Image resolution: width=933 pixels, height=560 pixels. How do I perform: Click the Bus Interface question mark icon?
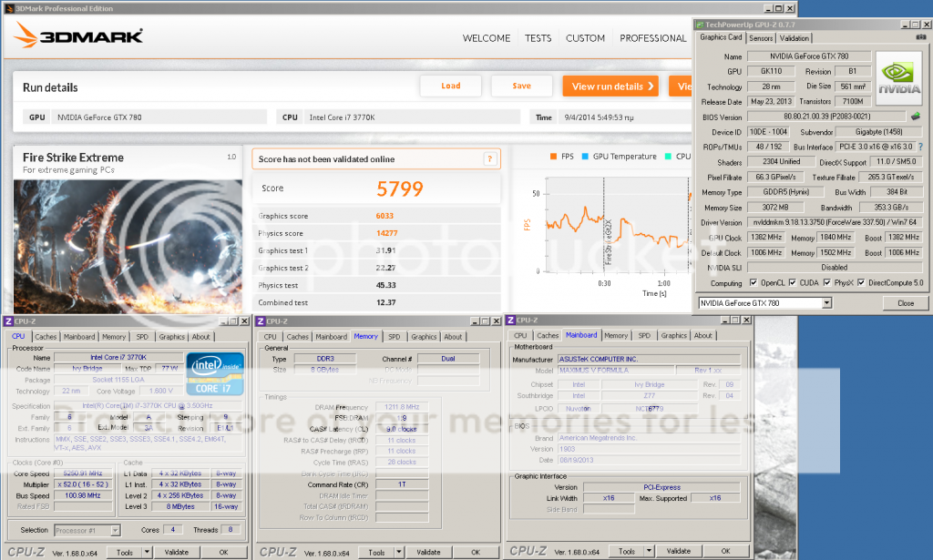[920, 147]
